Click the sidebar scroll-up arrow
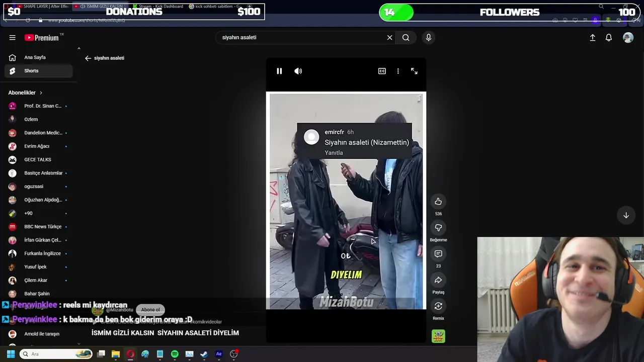This screenshot has height=362, width=644. pyautogui.click(x=78, y=49)
